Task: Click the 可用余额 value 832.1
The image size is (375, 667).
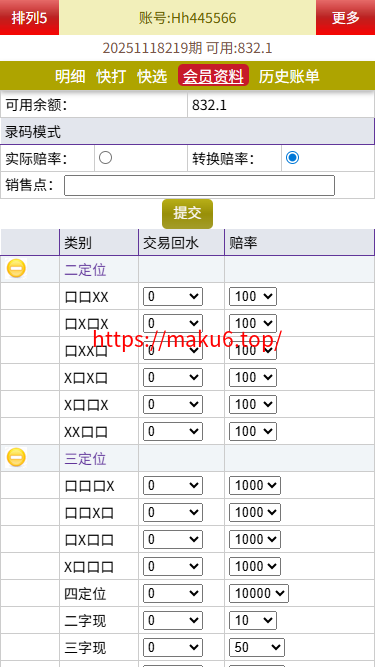Action: click(x=209, y=105)
